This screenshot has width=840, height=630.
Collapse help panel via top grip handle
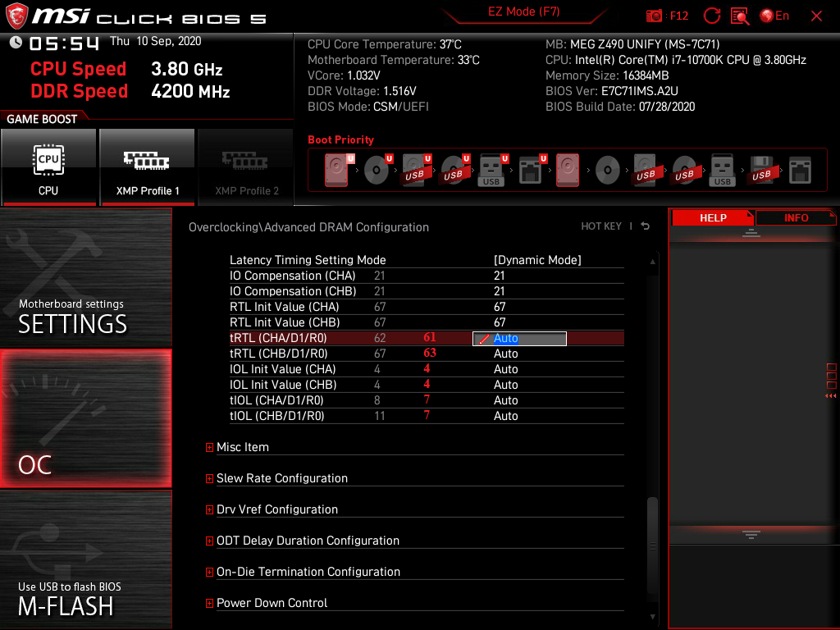pos(751,232)
